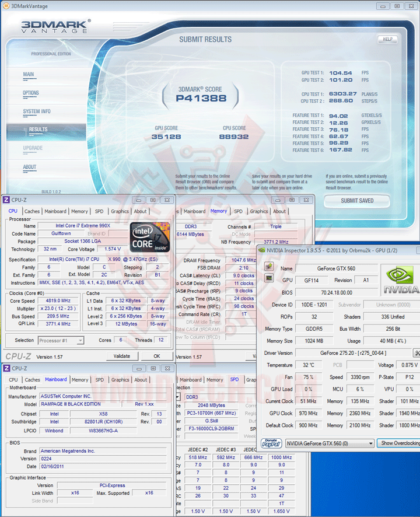Select About tab in CPU-Z memory window
This screenshot has width=420, height=517.
point(279,211)
